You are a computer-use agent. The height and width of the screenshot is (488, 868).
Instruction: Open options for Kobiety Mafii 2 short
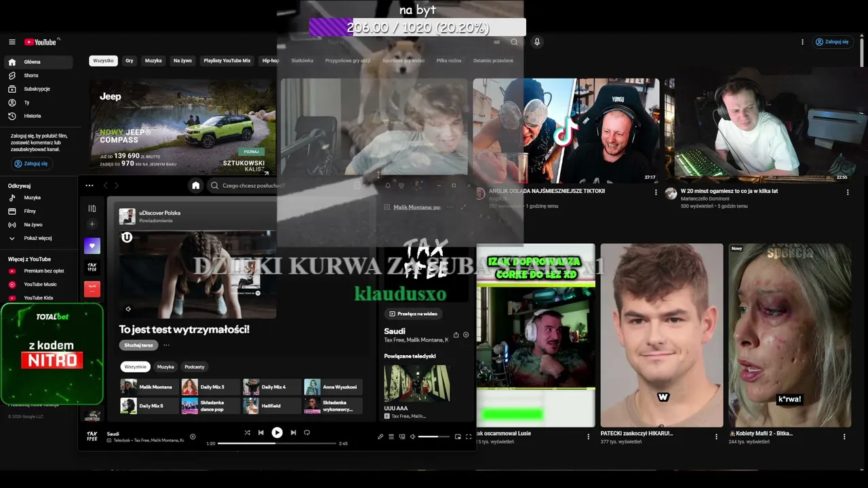845,436
